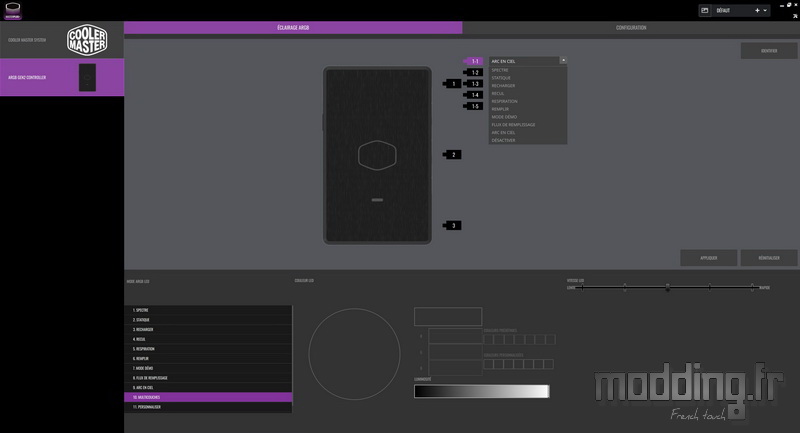Click the second RGB value input field
The width and height of the screenshot is (800, 433).
tap(455, 352)
